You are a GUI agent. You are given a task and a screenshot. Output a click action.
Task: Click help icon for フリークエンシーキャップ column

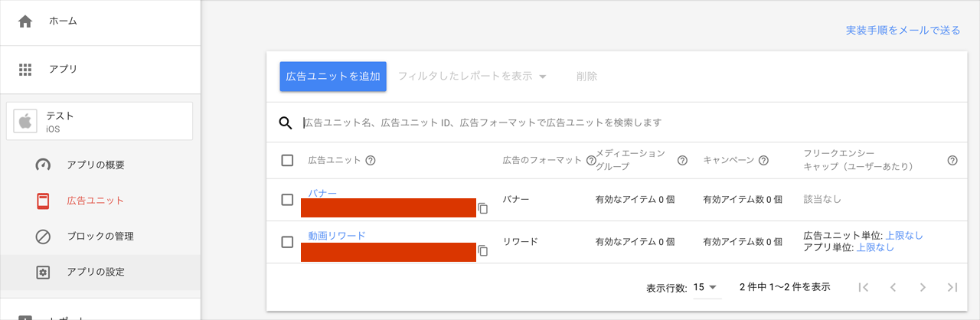952,161
